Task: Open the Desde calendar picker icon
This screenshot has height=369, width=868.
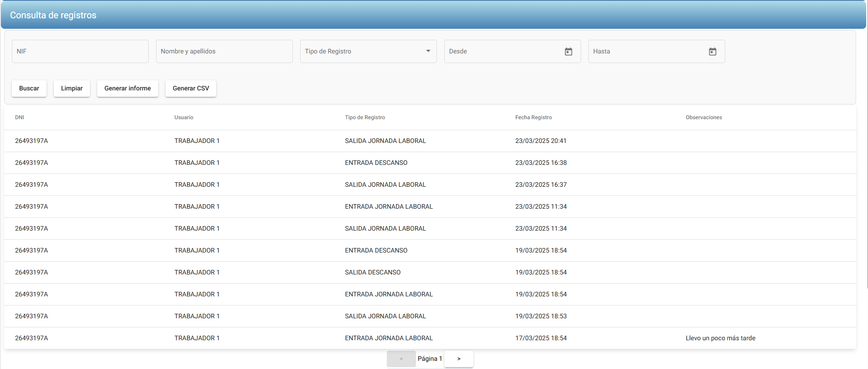Action: click(x=568, y=52)
